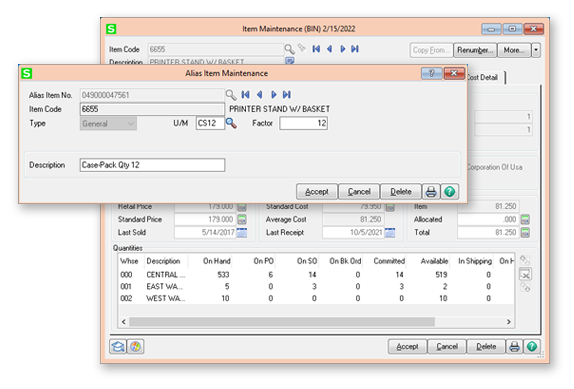Go to next item in Item Maintenance

[x=343, y=49]
